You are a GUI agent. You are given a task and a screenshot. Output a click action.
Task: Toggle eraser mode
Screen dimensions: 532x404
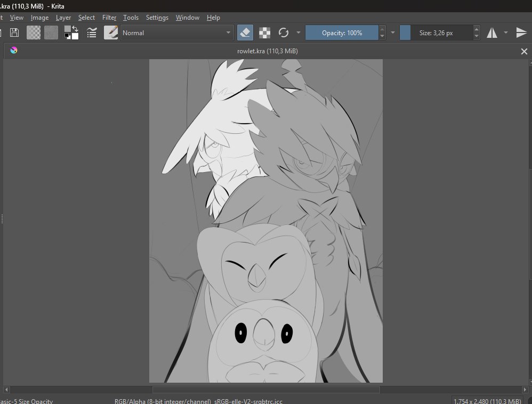245,33
